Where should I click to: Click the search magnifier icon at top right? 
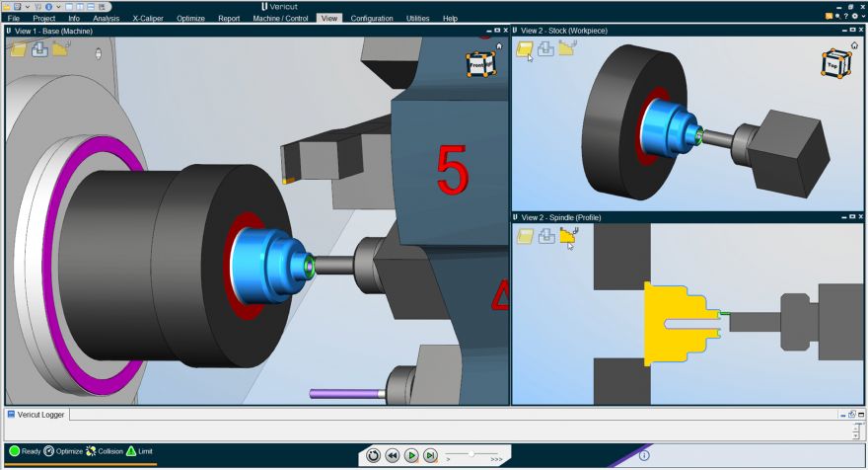[838, 16]
